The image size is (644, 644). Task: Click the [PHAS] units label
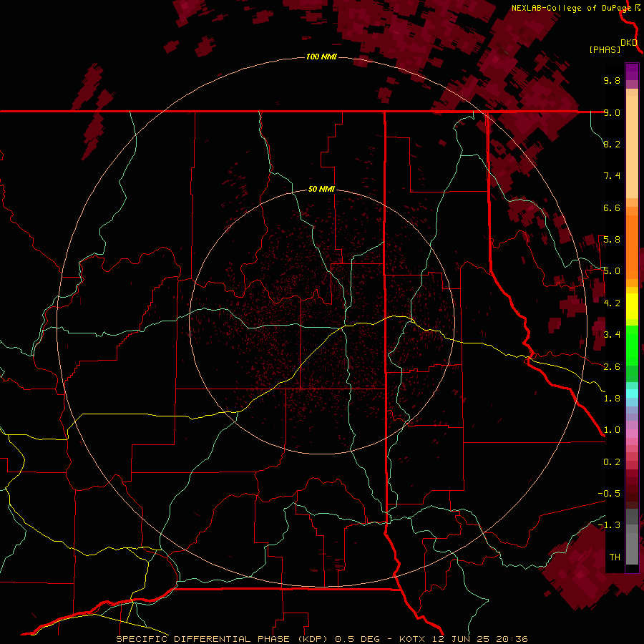click(605, 49)
